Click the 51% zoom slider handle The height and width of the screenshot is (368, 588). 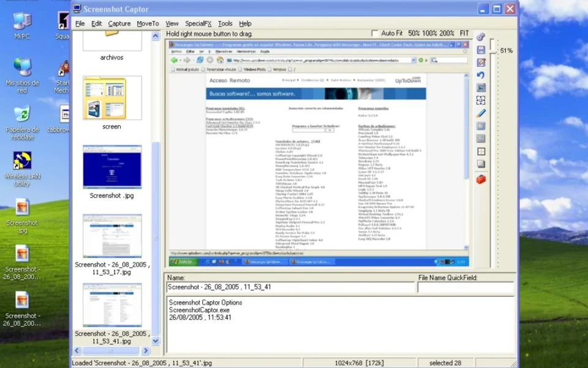point(492,51)
